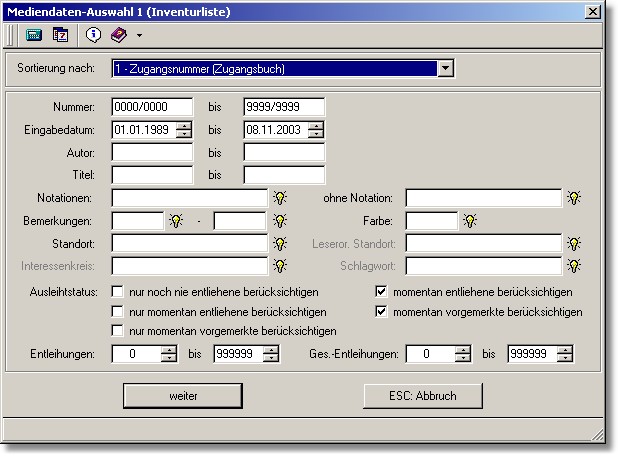The image size is (618, 456).
Task: Expand the arrow beside the help book icon
Action: coord(139,35)
